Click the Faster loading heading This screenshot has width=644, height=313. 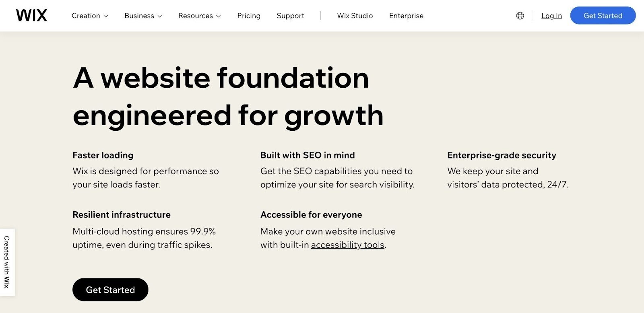103,155
